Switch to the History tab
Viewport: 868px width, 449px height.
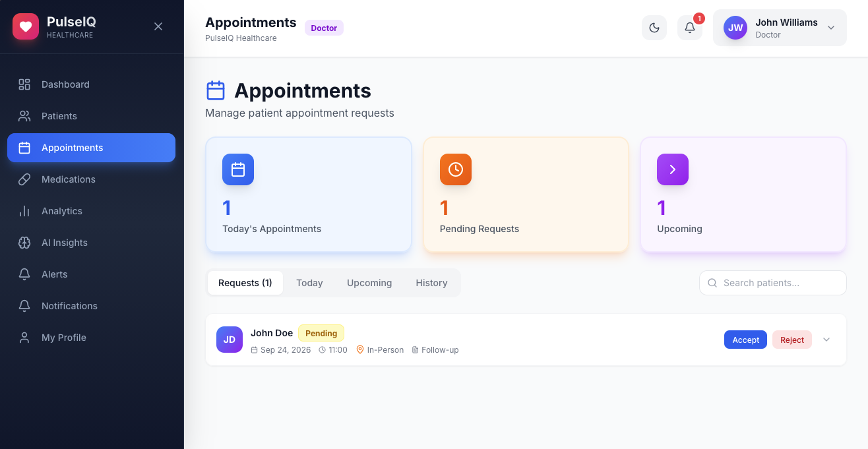tap(431, 283)
